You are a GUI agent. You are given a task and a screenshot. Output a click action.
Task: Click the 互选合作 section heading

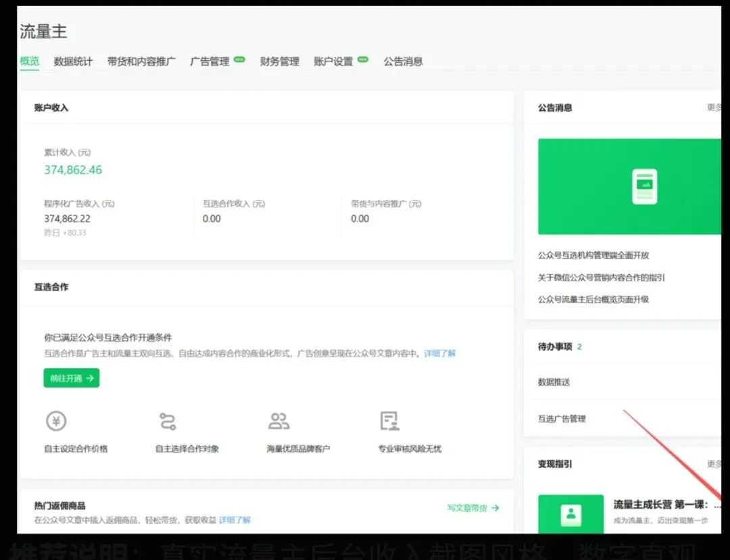click(51, 287)
